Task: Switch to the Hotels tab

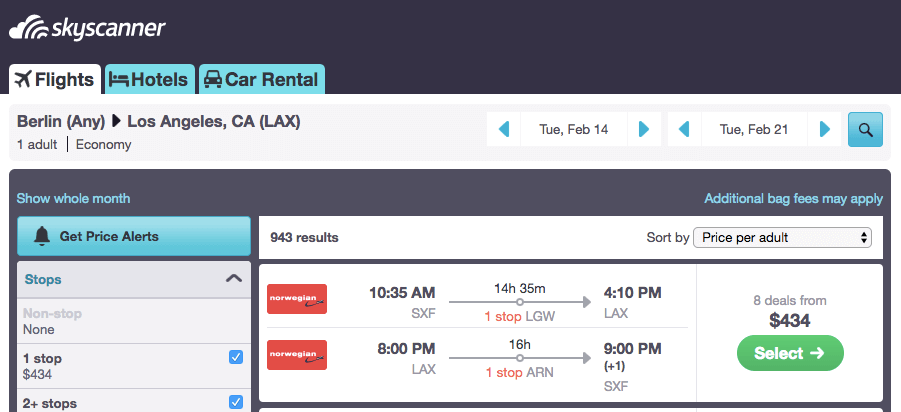Action: coord(149,79)
